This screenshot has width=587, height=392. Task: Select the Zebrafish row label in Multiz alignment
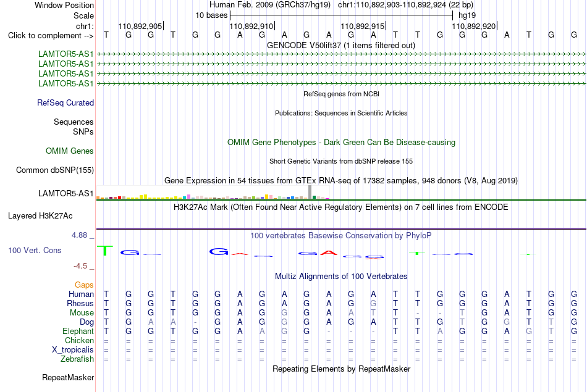pyautogui.click(x=77, y=359)
